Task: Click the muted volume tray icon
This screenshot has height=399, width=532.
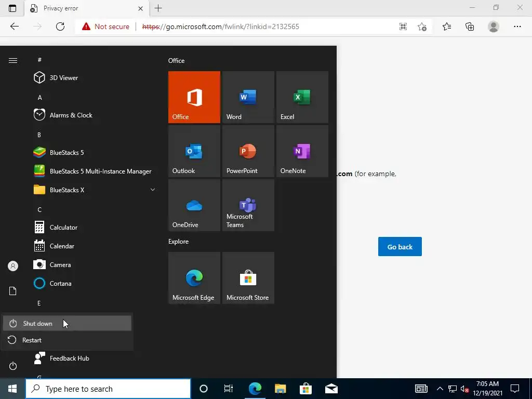Action: pos(464,389)
